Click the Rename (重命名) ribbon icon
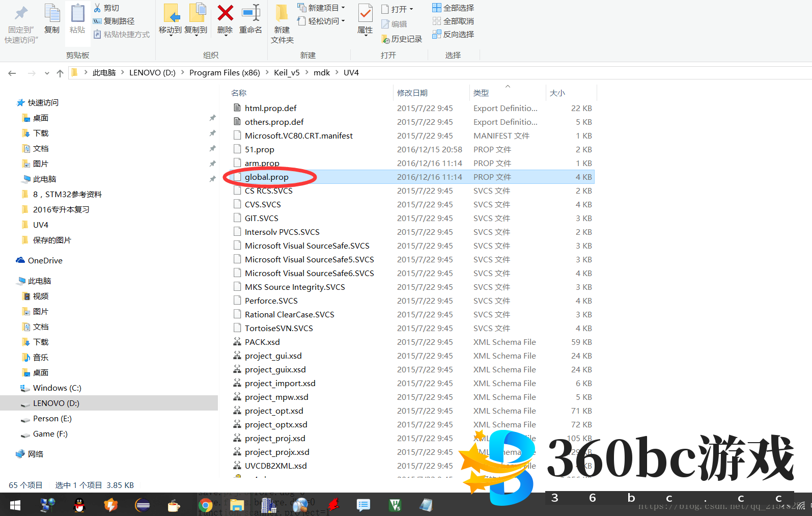 [250, 14]
